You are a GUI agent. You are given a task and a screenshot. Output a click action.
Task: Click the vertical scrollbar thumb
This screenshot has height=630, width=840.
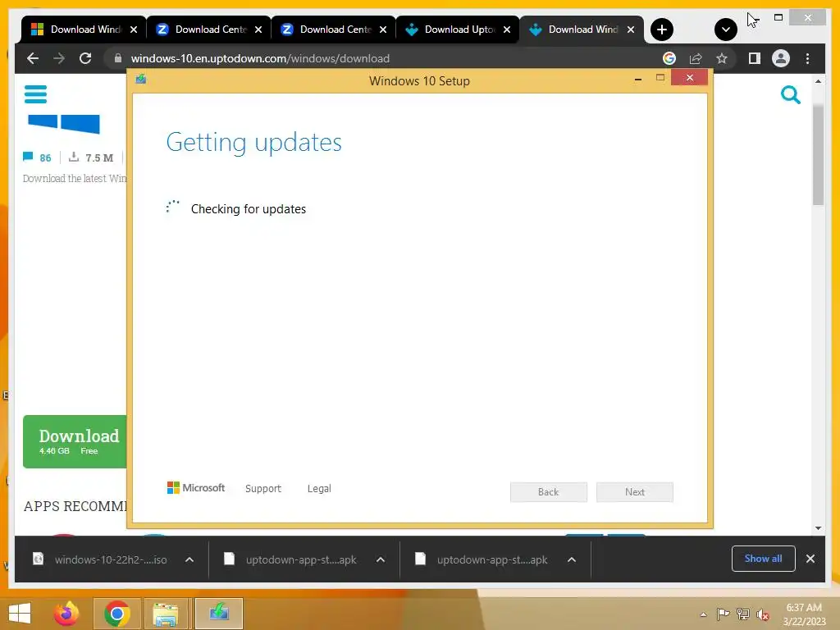pyautogui.click(x=818, y=155)
